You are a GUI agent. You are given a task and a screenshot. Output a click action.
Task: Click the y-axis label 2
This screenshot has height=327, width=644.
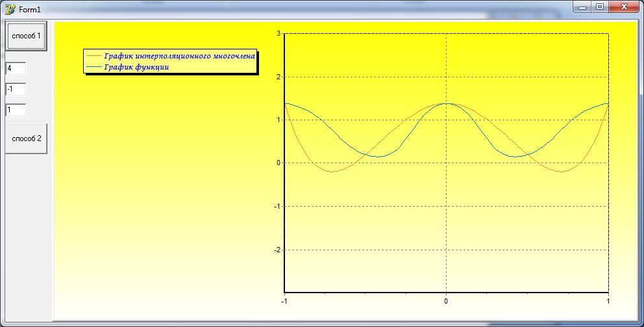pos(279,77)
